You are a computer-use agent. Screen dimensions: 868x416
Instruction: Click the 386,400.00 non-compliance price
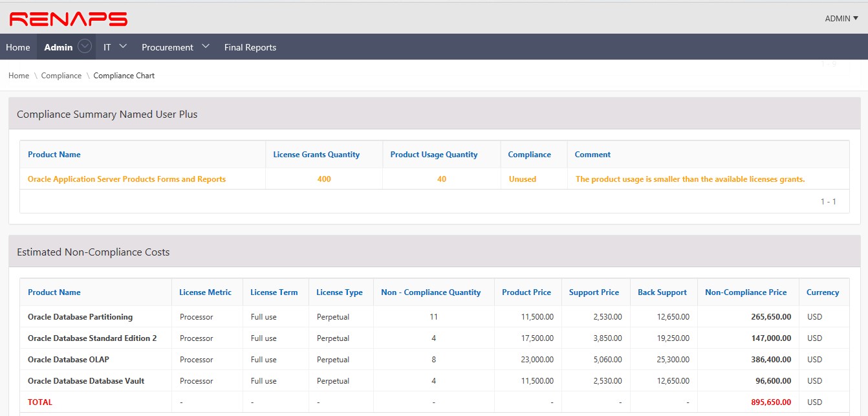pyautogui.click(x=771, y=360)
